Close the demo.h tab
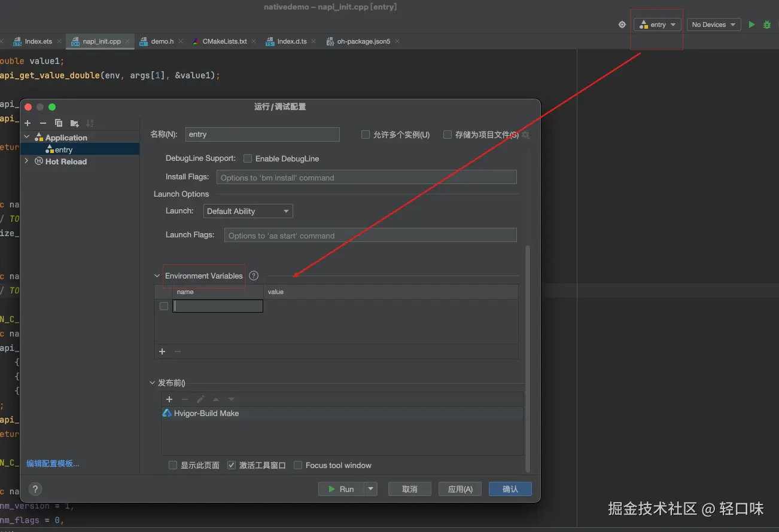The height and width of the screenshot is (532, 779). point(180,41)
